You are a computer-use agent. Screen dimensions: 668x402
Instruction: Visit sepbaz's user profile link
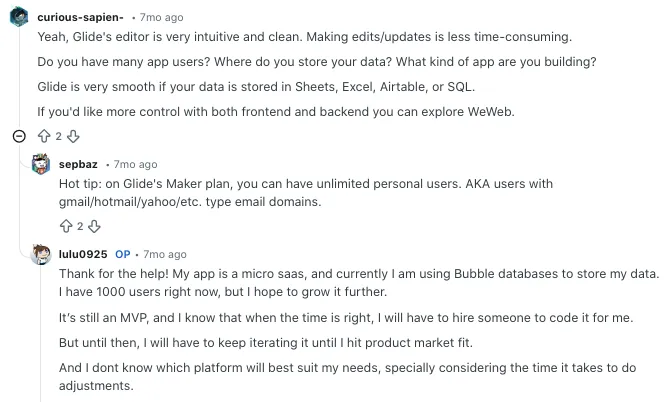tap(78, 164)
